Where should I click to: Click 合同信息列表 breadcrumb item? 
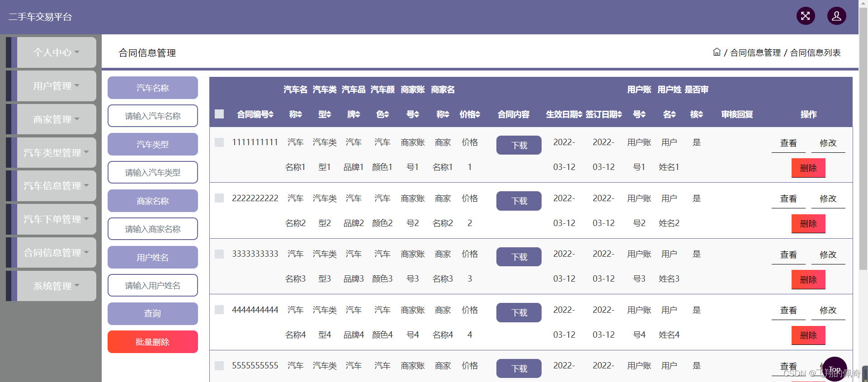pyautogui.click(x=815, y=52)
